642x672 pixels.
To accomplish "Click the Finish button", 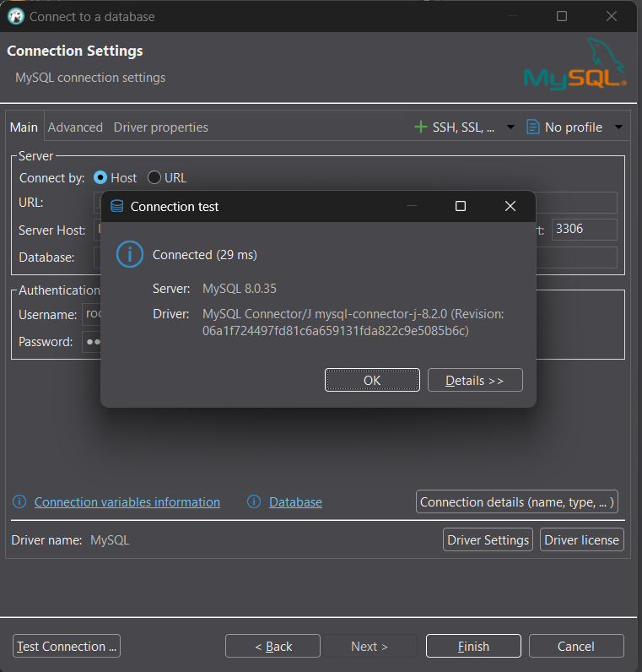I will pos(473,646).
